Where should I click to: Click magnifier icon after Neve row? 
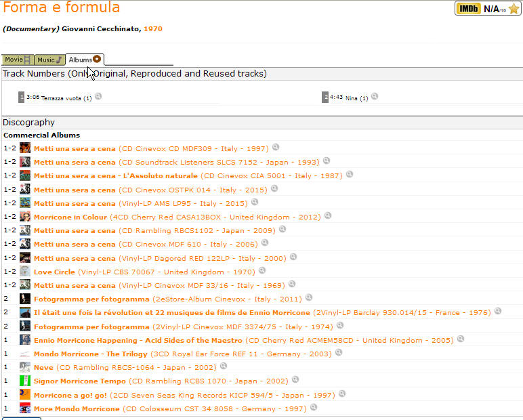point(224,366)
